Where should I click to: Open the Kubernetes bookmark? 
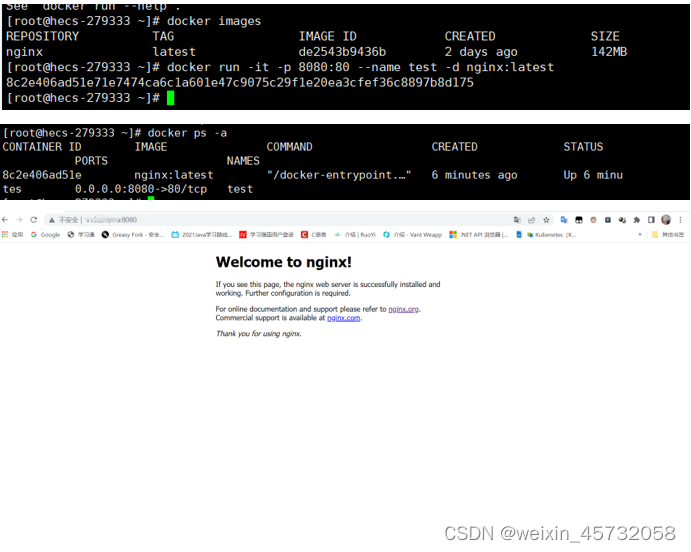pyautogui.click(x=552, y=235)
